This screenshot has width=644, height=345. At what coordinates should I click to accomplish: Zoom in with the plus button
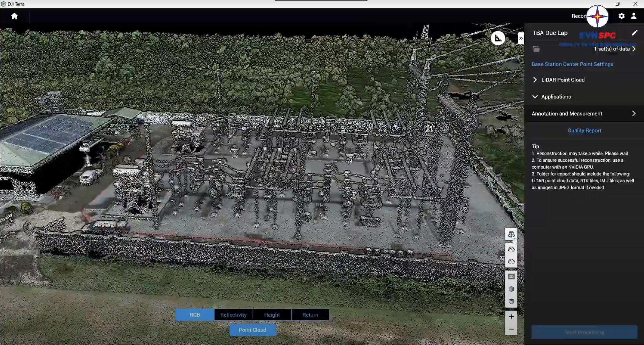pyautogui.click(x=511, y=317)
